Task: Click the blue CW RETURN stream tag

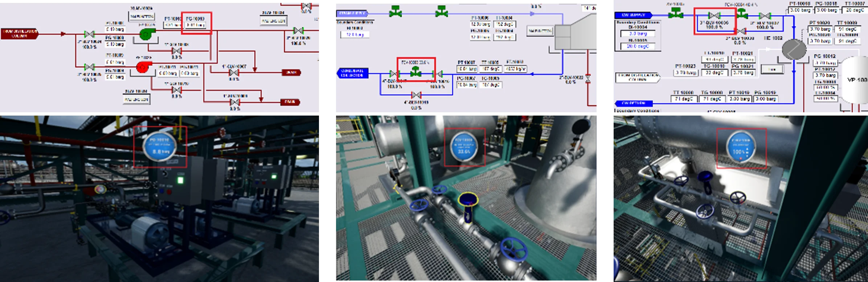Action: 634,103
